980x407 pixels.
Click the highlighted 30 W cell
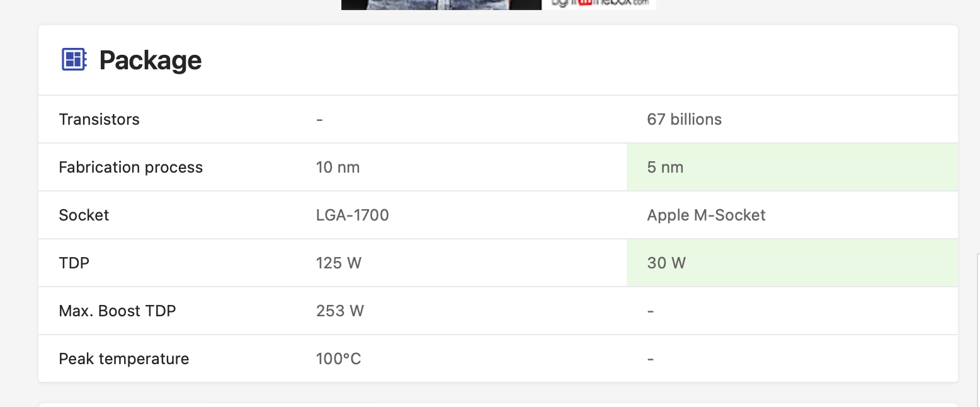point(792,263)
